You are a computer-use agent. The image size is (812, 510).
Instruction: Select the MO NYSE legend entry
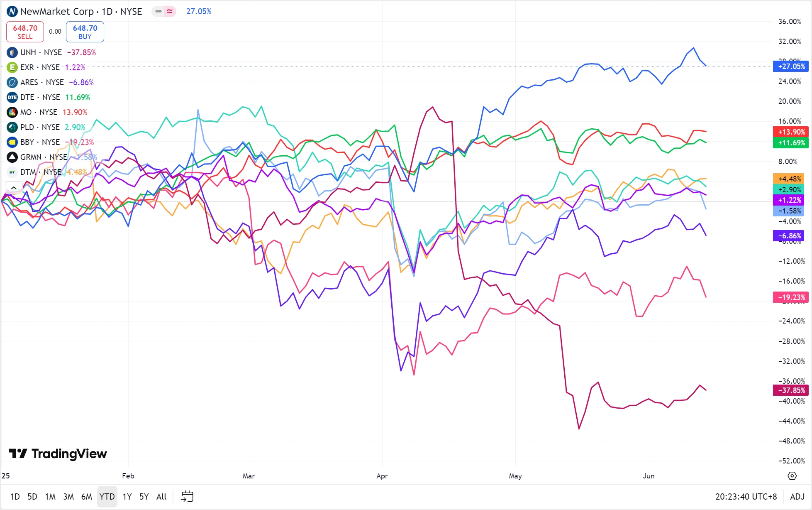point(39,112)
